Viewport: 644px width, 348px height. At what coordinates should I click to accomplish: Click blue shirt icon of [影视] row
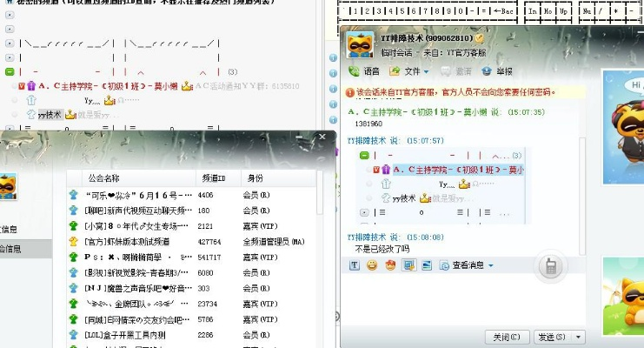click(x=74, y=272)
